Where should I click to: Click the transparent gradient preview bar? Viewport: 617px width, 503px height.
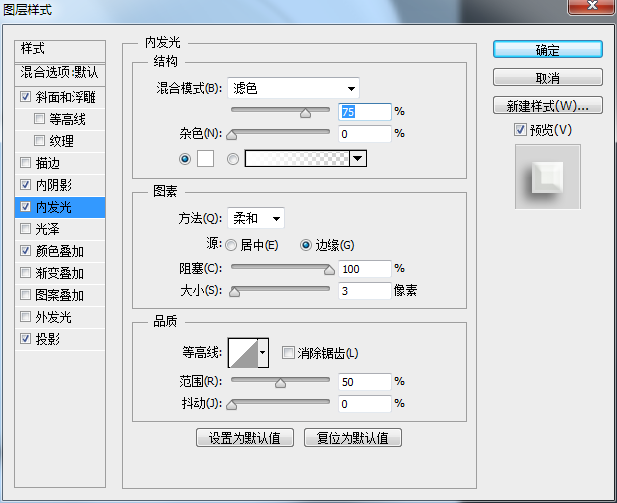[x=297, y=159]
